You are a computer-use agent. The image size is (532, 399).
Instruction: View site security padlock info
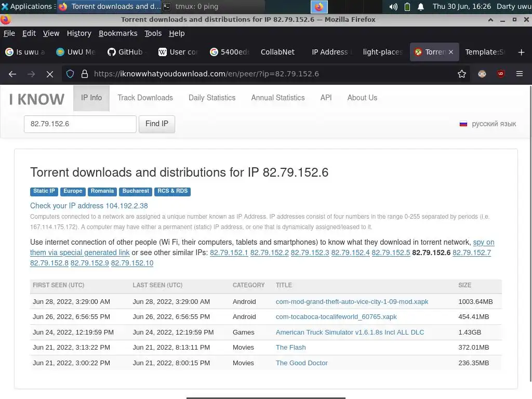coord(85,74)
